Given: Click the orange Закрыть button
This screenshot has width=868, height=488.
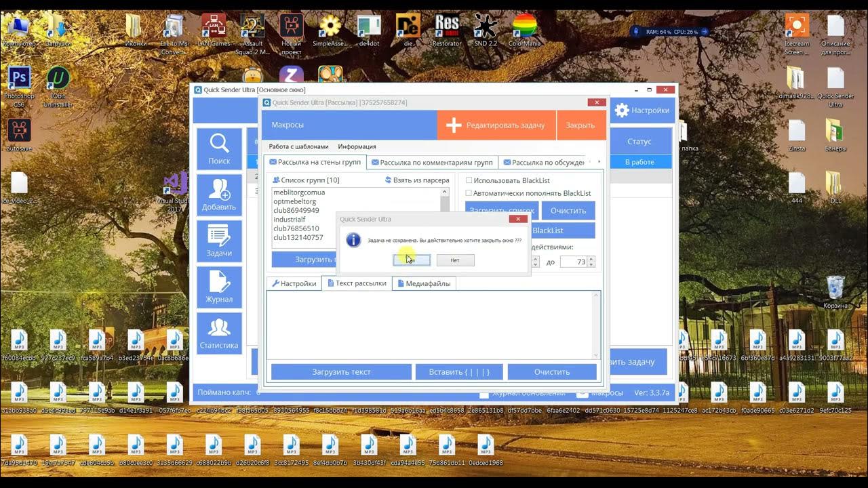Looking at the screenshot, I should (580, 125).
